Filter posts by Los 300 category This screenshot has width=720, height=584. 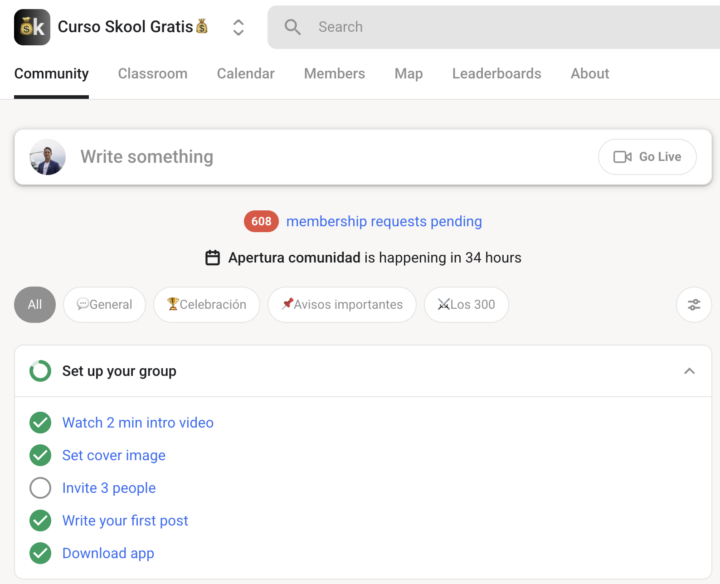(x=466, y=305)
